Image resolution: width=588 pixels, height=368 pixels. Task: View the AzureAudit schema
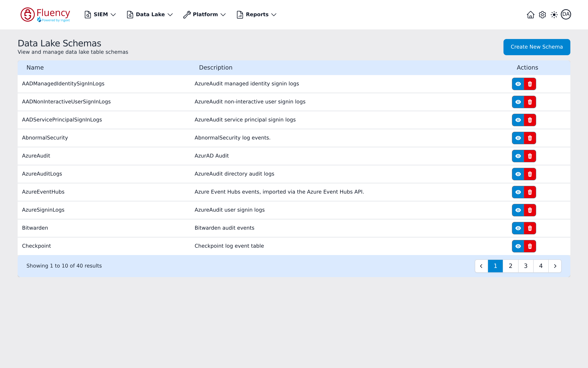click(x=518, y=156)
